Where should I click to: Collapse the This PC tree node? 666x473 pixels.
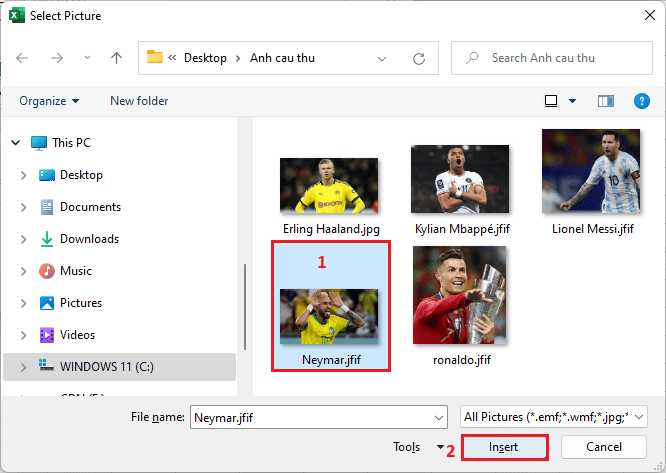pyautogui.click(x=16, y=143)
